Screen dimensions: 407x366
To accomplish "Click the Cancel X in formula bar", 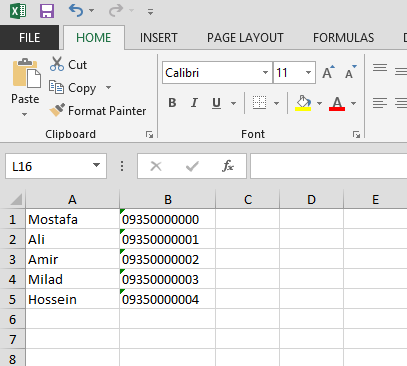I will (156, 166).
